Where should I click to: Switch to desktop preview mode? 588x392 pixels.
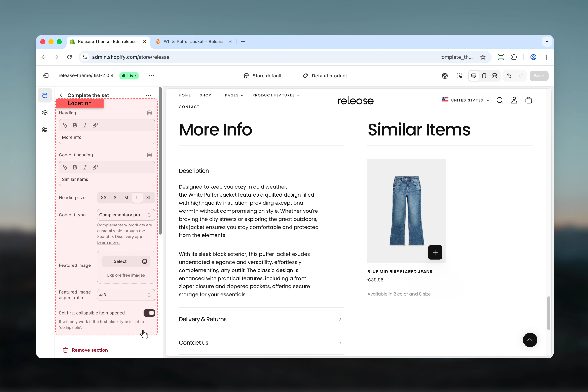click(x=474, y=76)
